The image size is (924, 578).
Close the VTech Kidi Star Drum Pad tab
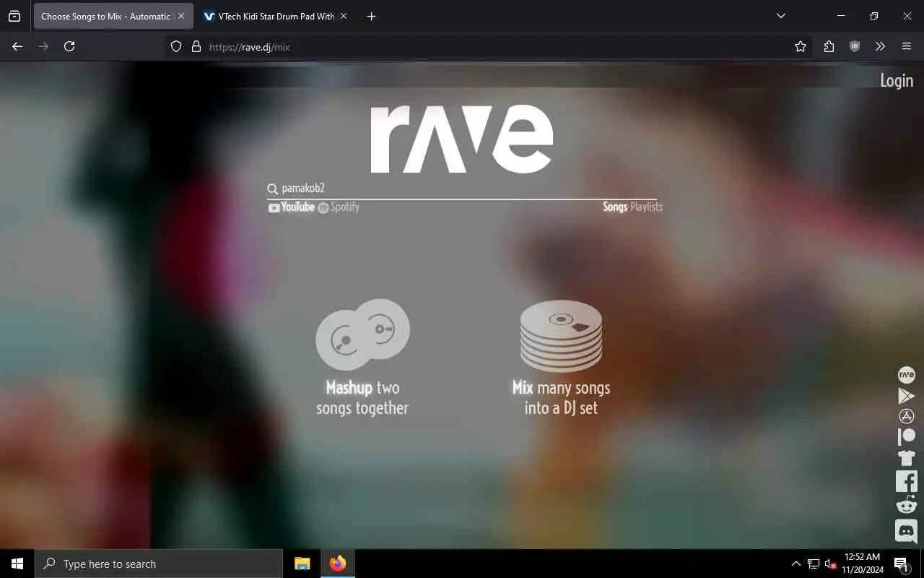(x=344, y=16)
